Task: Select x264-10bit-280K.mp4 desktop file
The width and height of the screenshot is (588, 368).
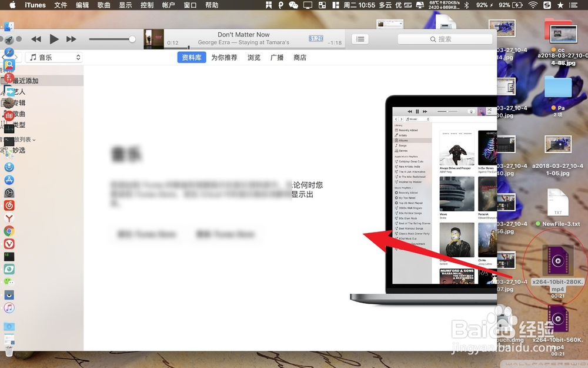Action: (x=557, y=260)
